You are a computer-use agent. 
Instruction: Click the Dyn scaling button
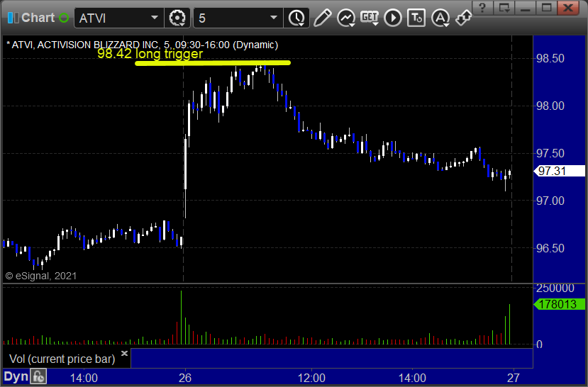(x=16, y=376)
